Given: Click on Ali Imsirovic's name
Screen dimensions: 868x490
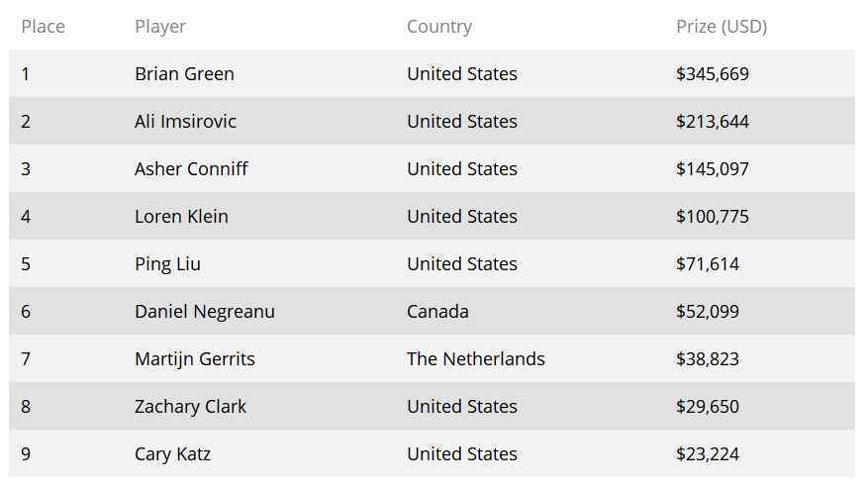Looking at the screenshot, I should 185,122.
